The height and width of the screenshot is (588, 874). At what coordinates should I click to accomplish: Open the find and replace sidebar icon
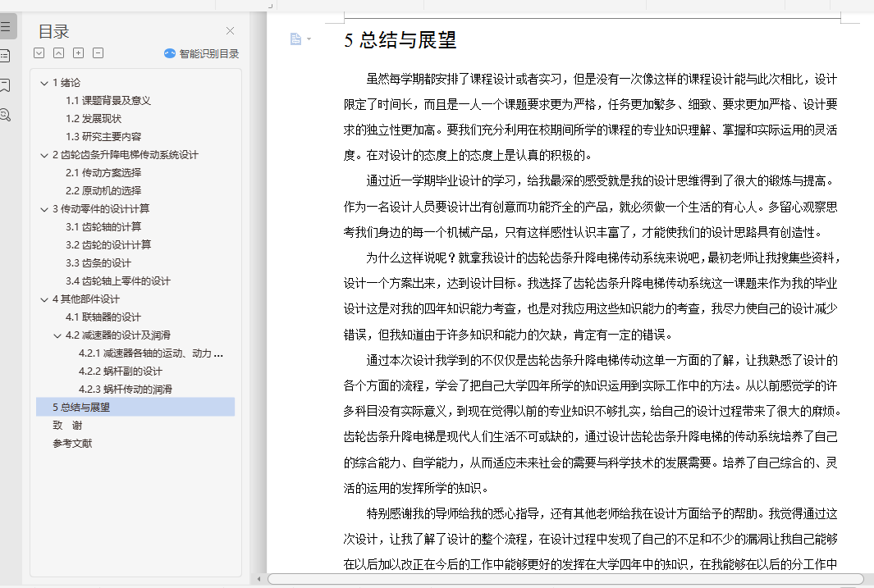(5, 116)
